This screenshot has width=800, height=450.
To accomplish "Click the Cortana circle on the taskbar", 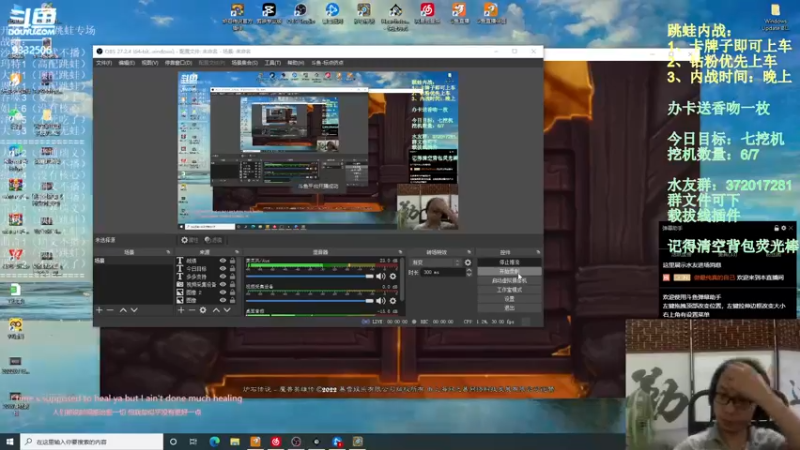I will tap(173, 441).
